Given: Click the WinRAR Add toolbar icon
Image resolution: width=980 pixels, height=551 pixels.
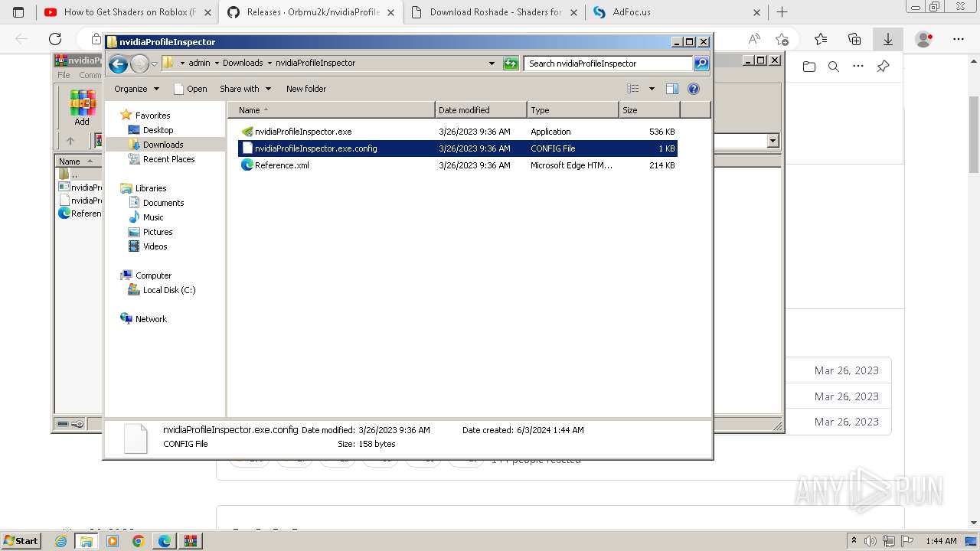Looking at the screenshot, I should click(x=82, y=108).
